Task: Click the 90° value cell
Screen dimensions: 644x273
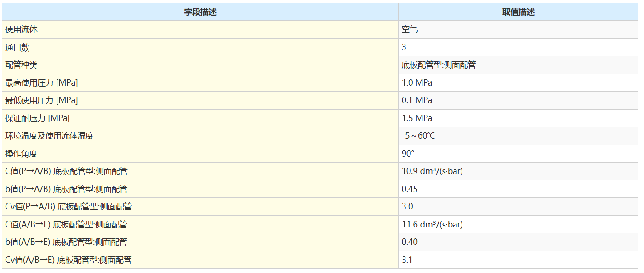Action: (408, 153)
